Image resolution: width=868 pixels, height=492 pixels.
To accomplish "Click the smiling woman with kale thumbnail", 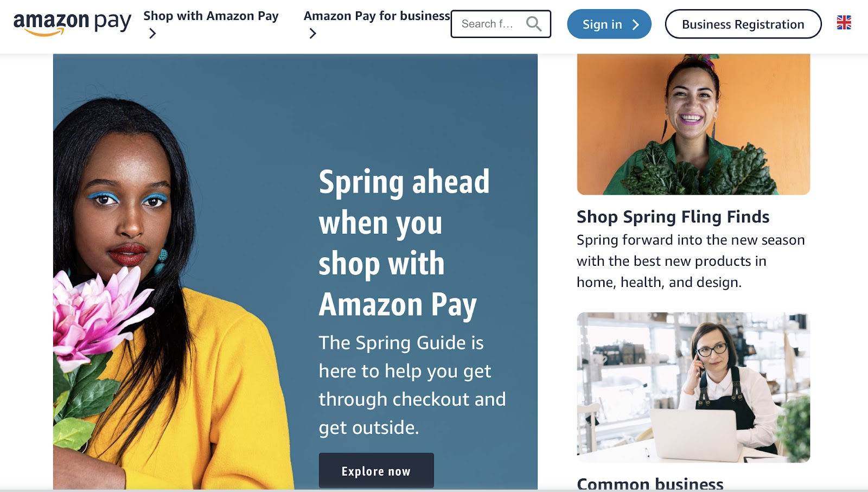I will pyautogui.click(x=693, y=124).
